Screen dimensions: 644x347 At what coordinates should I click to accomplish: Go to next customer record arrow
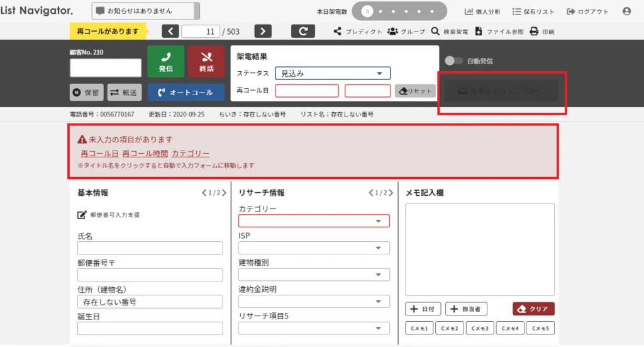(263, 31)
